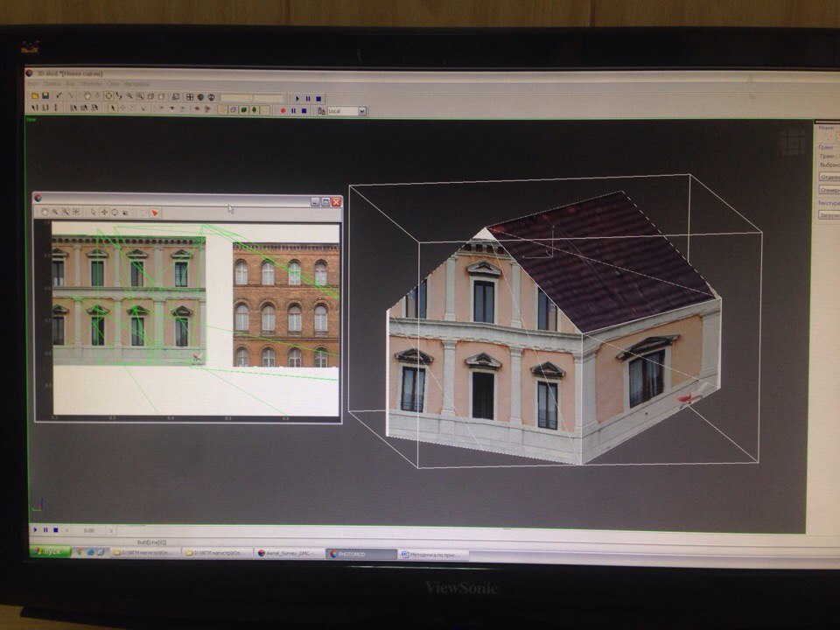Select the hand tool in the texture window toolbar

[45, 212]
